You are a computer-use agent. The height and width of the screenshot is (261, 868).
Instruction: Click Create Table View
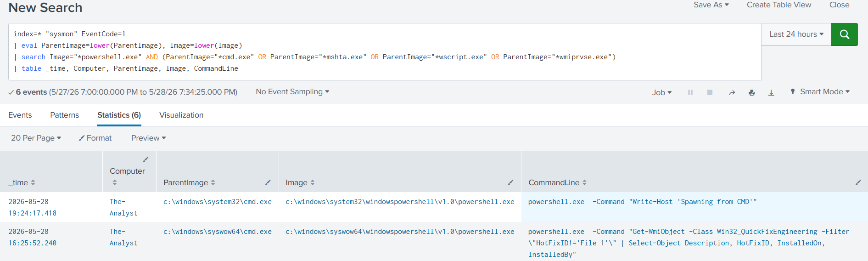pos(779,5)
